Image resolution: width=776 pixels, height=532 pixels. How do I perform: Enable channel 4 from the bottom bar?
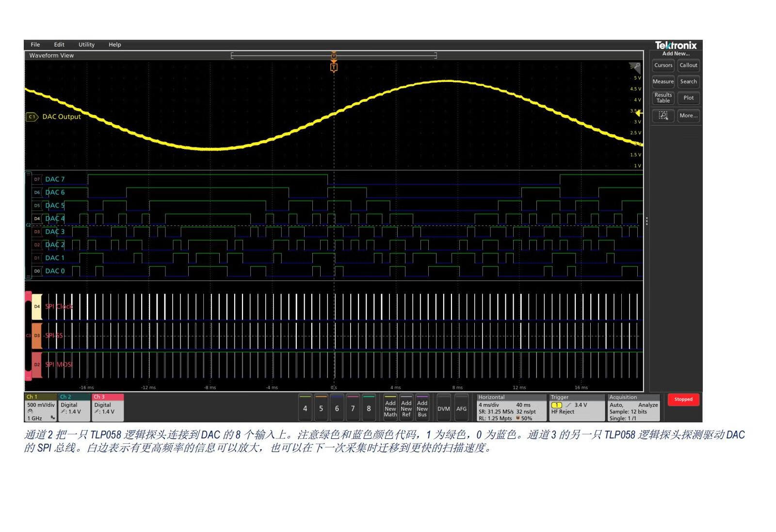(x=305, y=408)
